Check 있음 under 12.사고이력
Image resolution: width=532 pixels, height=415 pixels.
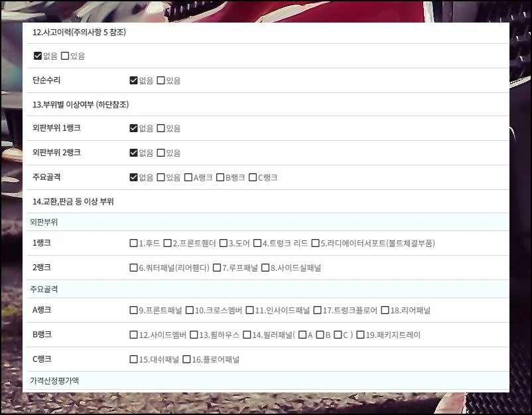pos(65,56)
